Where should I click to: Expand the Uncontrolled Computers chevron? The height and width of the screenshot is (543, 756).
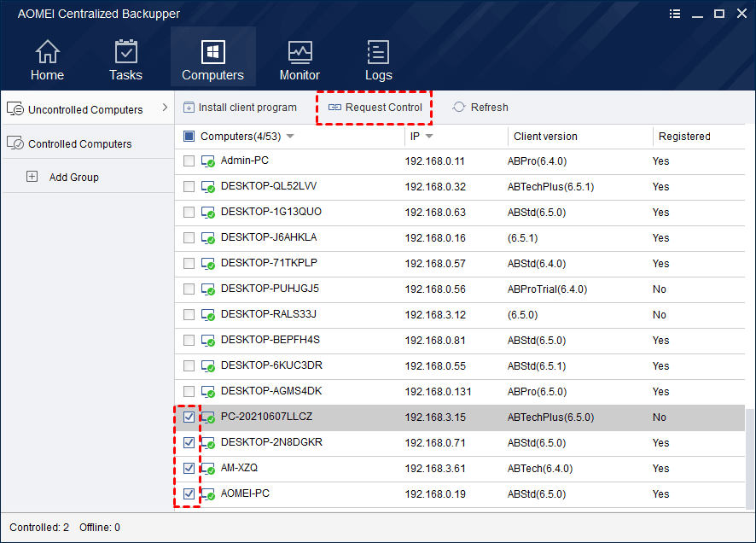click(165, 107)
